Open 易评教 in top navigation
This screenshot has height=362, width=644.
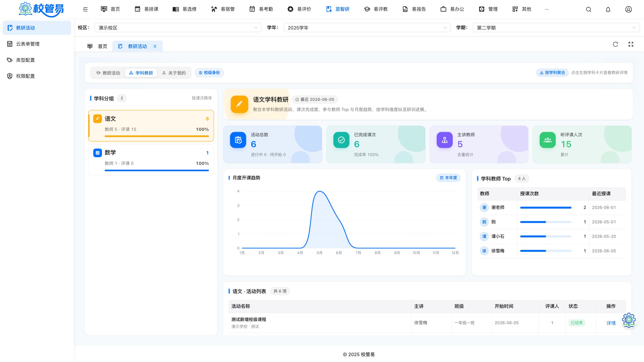coord(376,9)
